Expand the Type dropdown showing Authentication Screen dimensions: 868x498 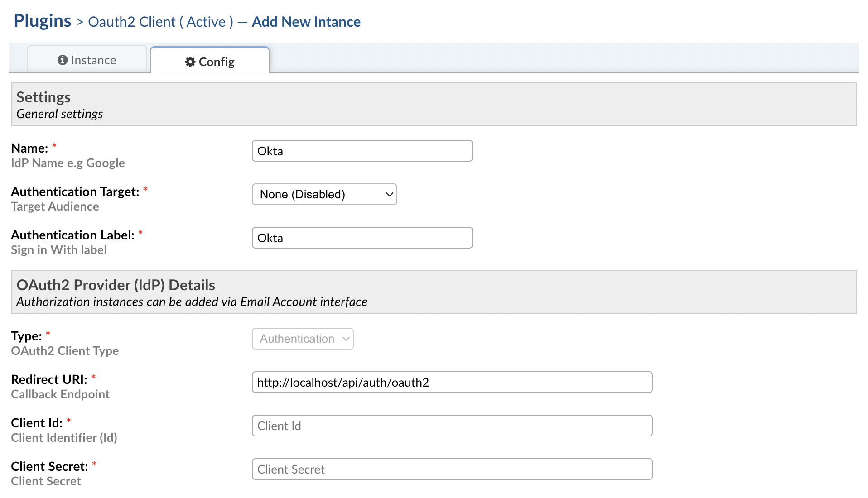pyautogui.click(x=302, y=339)
